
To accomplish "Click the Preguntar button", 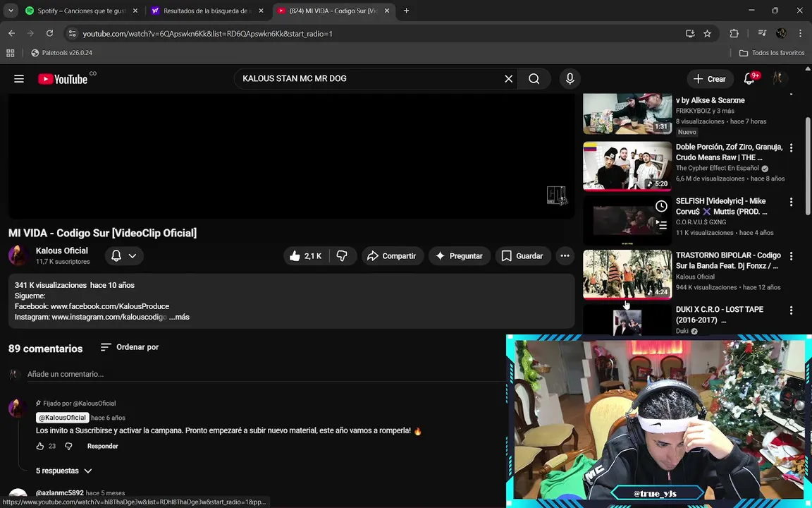I will click(x=460, y=256).
